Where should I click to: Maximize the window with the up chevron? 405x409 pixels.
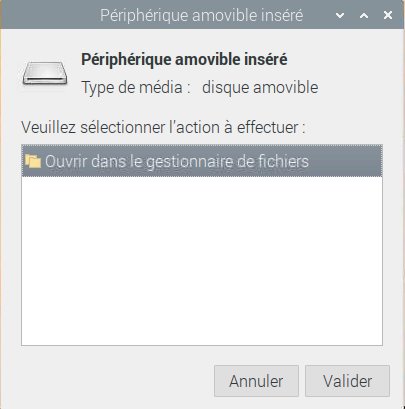pos(364,15)
